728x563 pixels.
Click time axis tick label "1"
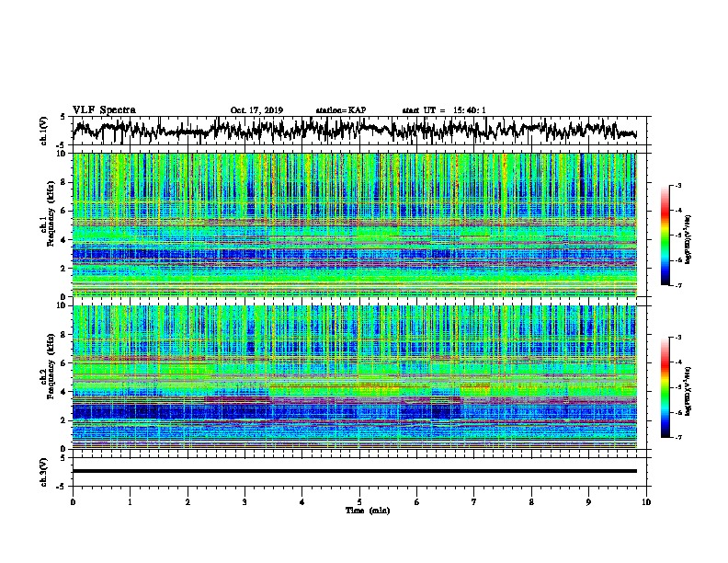click(x=130, y=502)
